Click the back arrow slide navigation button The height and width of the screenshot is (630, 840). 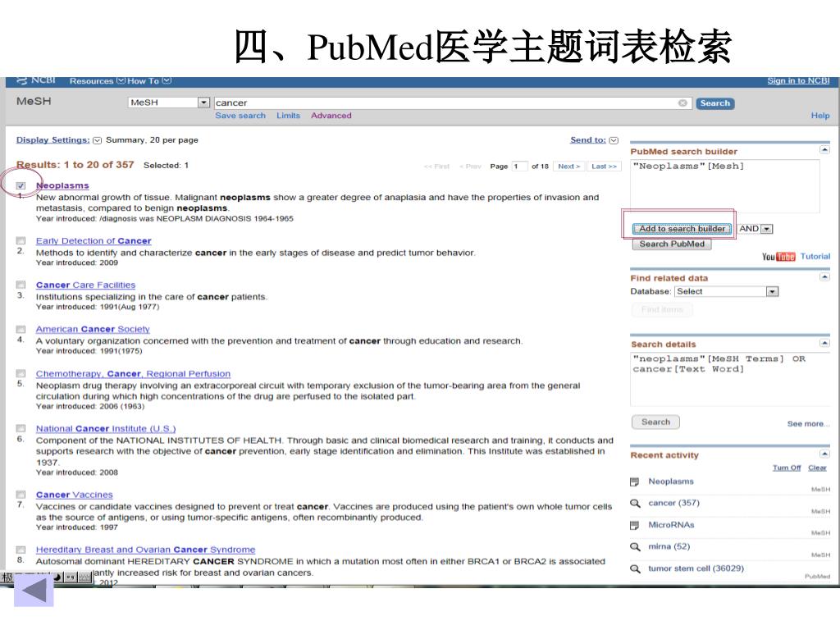(x=34, y=591)
